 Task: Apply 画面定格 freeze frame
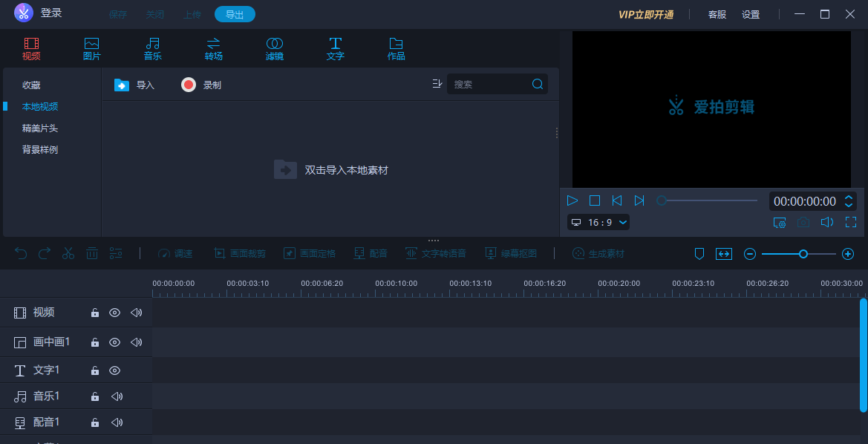(x=310, y=253)
